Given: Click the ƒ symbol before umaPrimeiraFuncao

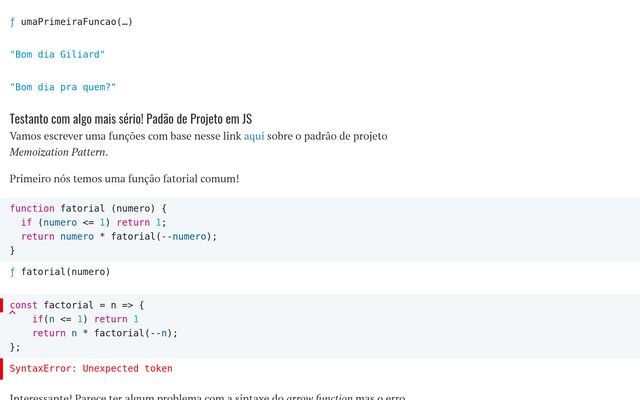Looking at the screenshot, I should [13, 21].
